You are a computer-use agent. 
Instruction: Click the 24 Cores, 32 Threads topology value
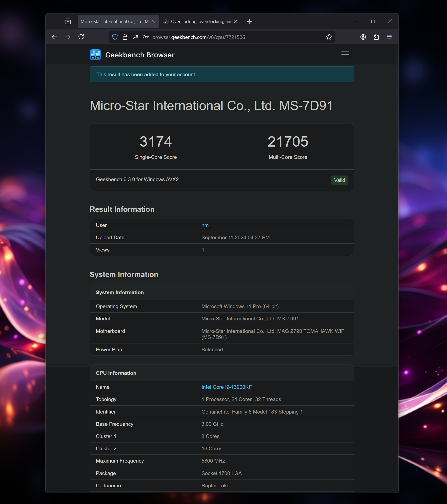point(241,400)
